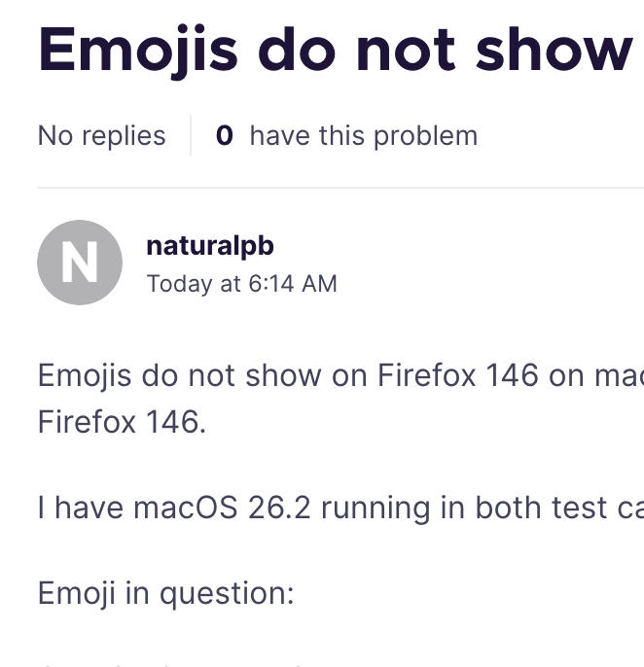Click the Emoji in question line
The height and width of the screenshot is (667, 644).
165,593
